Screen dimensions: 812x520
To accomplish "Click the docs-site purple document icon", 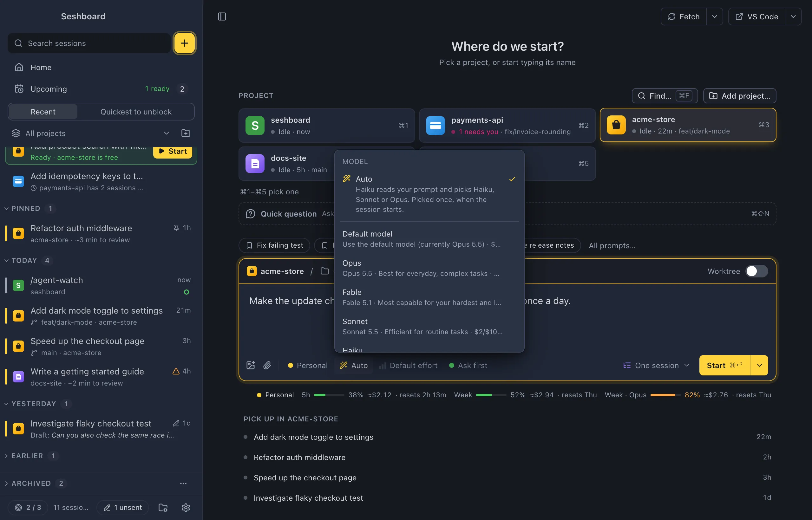I will coord(255,163).
